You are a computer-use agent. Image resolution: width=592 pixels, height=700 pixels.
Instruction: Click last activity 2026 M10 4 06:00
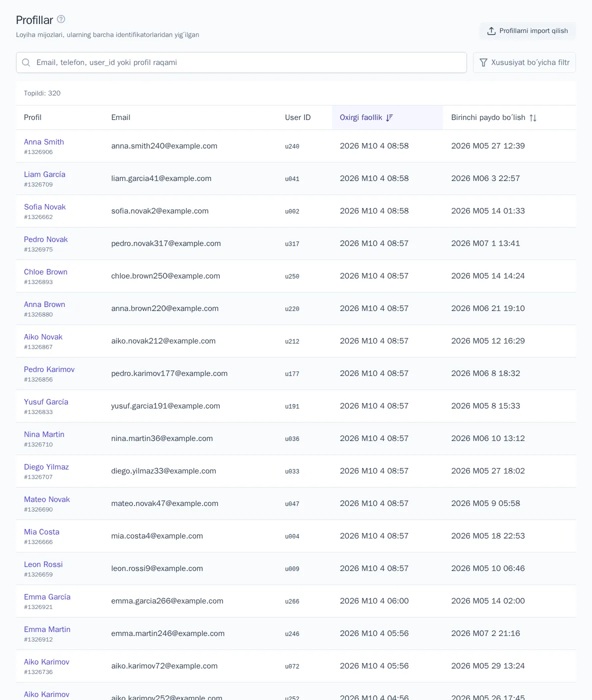click(374, 601)
